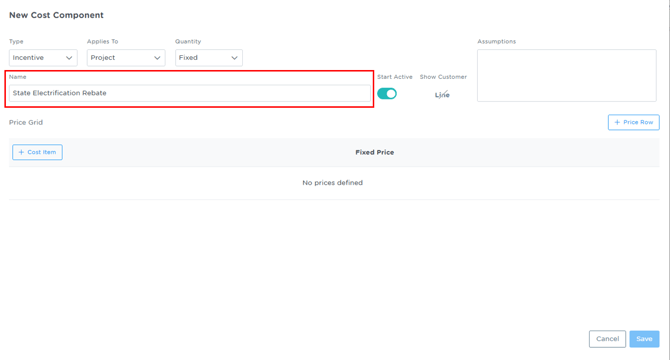Disable the Start Active switch

click(x=387, y=94)
